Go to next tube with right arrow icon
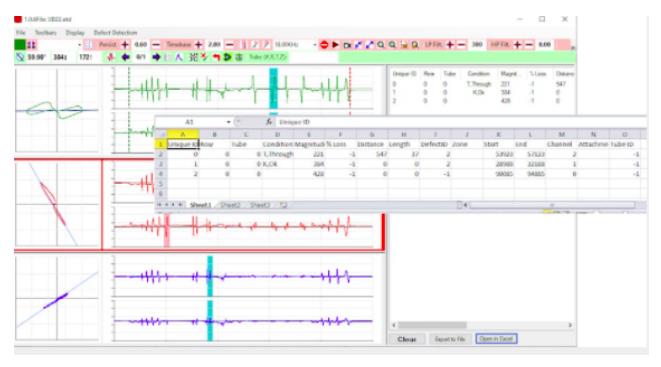Screen dimensions: 661x367 point(156,57)
